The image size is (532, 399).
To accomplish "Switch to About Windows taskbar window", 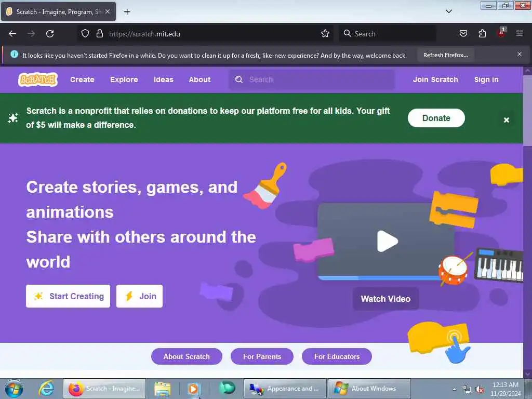I will pos(369,389).
